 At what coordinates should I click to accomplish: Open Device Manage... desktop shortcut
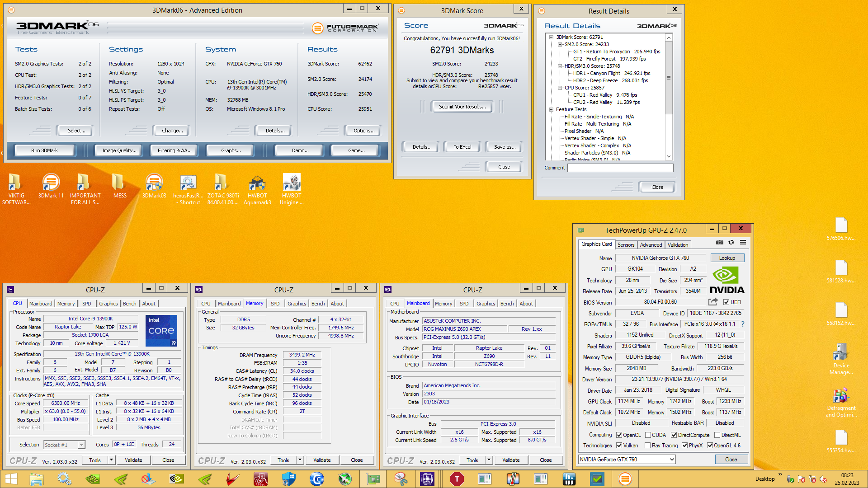pos(841,359)
